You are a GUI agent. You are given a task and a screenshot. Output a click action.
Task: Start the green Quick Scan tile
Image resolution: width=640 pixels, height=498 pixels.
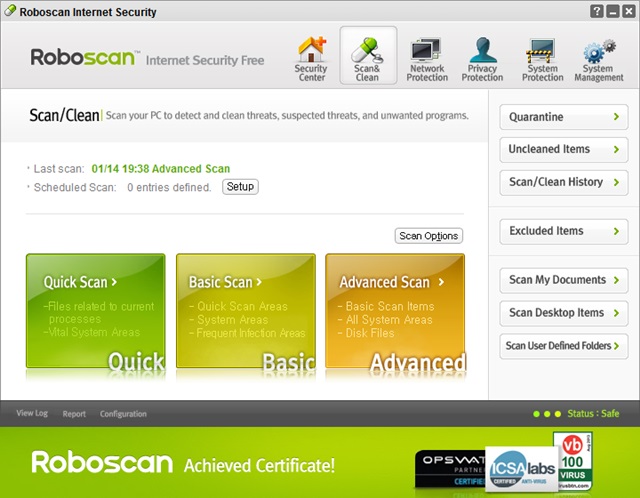pos(96,311)
